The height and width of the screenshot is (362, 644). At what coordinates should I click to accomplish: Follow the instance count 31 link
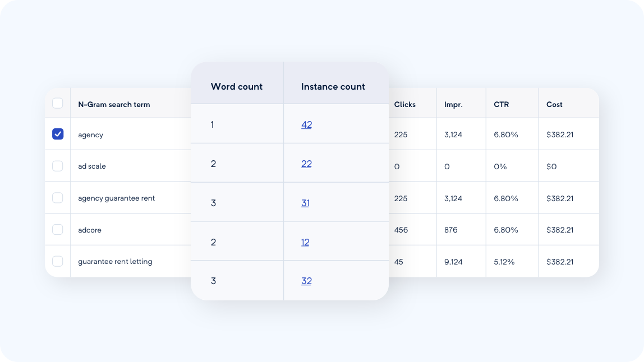click(x=305, y=203)
